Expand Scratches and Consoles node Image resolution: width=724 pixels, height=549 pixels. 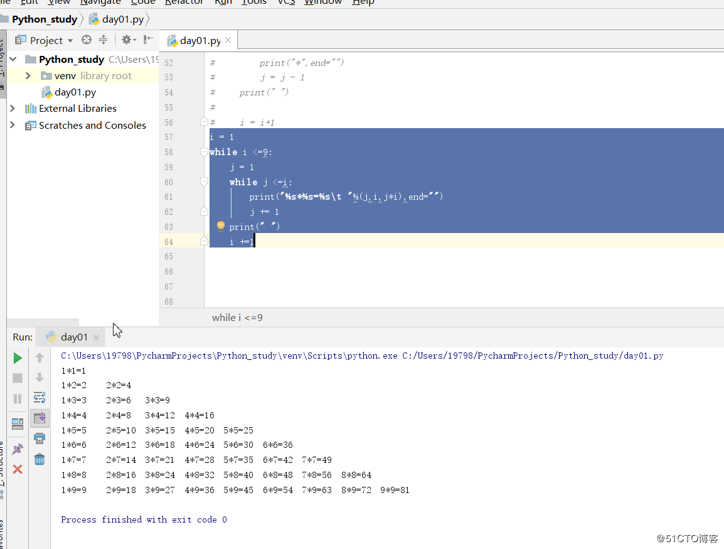pyautogui.click(x=12, y=125)
